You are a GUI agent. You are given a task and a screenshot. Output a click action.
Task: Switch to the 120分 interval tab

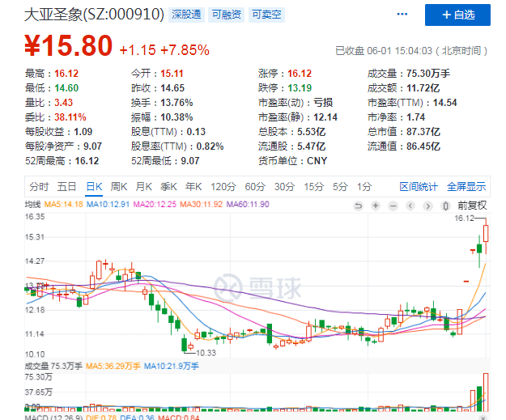click(223, 186)
